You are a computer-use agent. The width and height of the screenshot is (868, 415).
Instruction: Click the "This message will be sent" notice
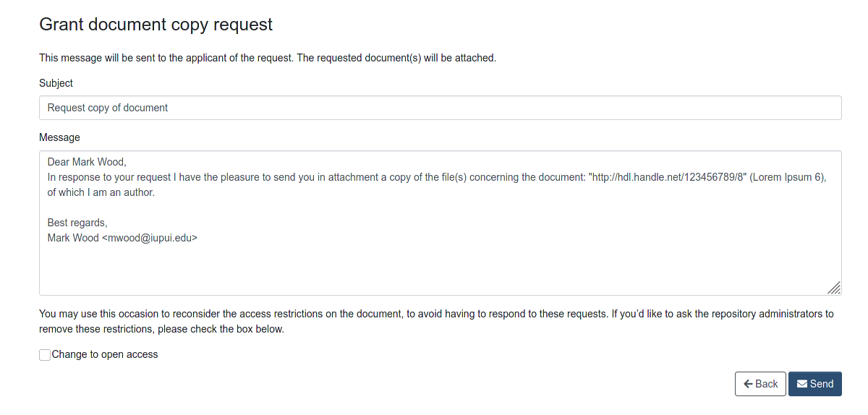coord(268,58)
